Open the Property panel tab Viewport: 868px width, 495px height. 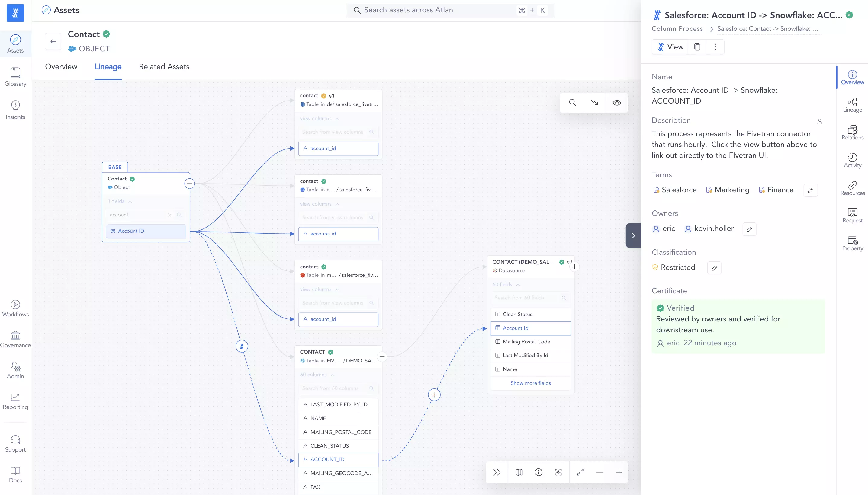[852, 244]
